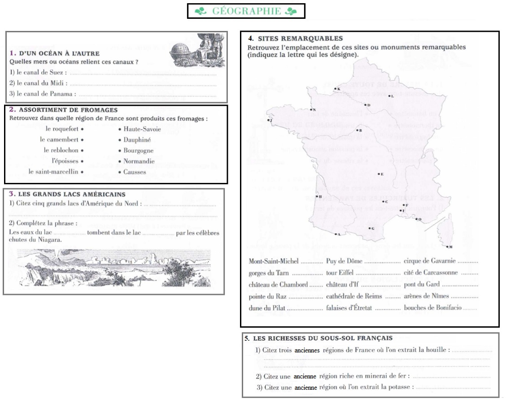
Task: Click the coastal landscape illustration under section 3
Action: point(114,268)
